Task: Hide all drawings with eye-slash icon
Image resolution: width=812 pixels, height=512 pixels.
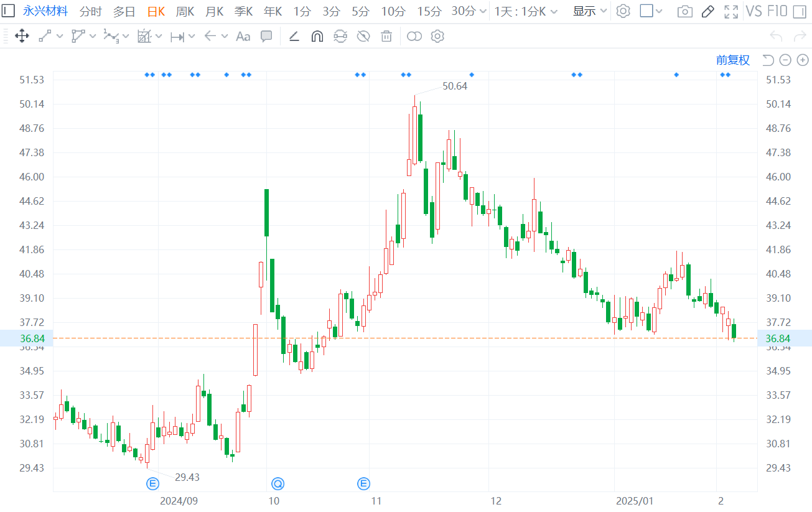Action: point(363,36)
